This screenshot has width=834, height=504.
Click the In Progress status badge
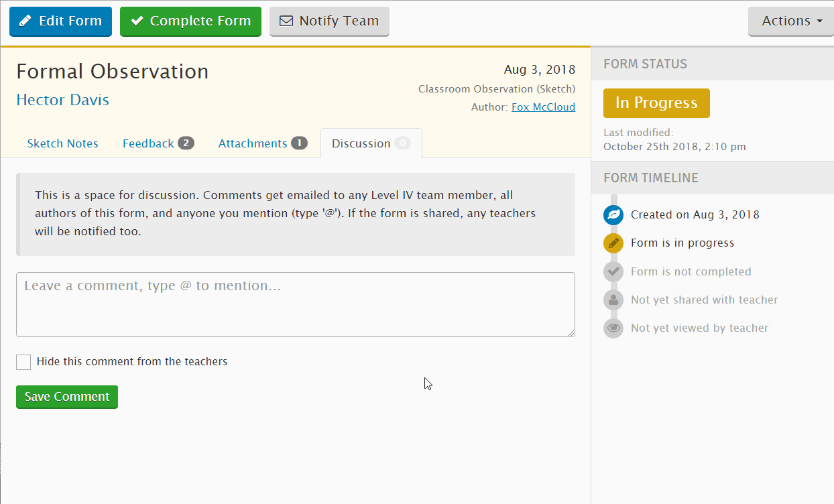(x=656, y=103)
